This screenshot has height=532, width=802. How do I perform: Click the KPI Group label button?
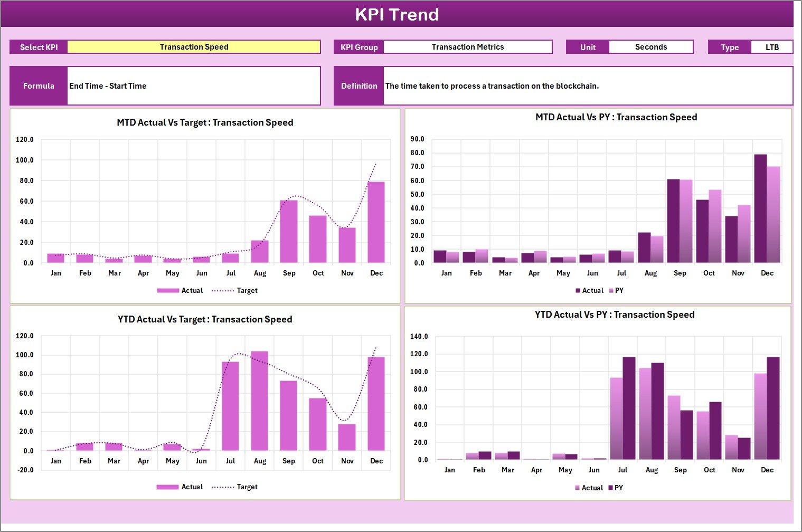pos(358,46)
